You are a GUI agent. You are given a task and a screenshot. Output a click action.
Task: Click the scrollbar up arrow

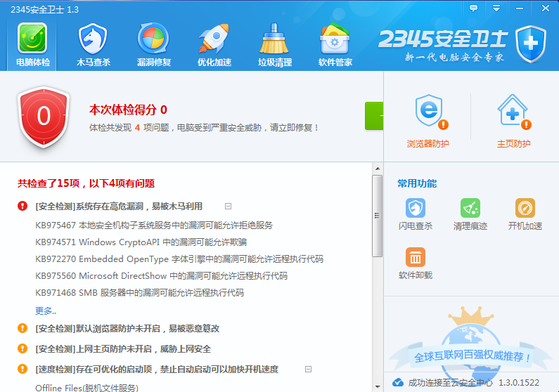click(378, 169)
